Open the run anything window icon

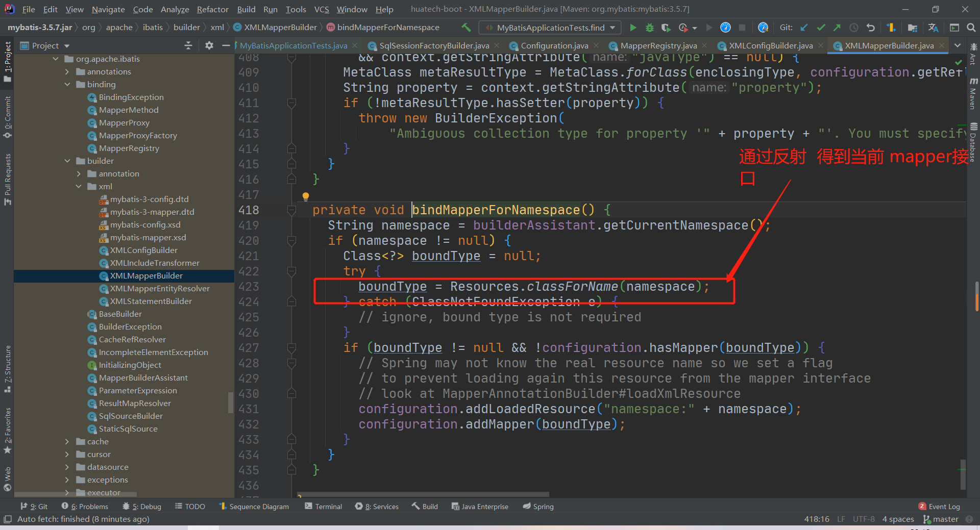pos(954,28)
